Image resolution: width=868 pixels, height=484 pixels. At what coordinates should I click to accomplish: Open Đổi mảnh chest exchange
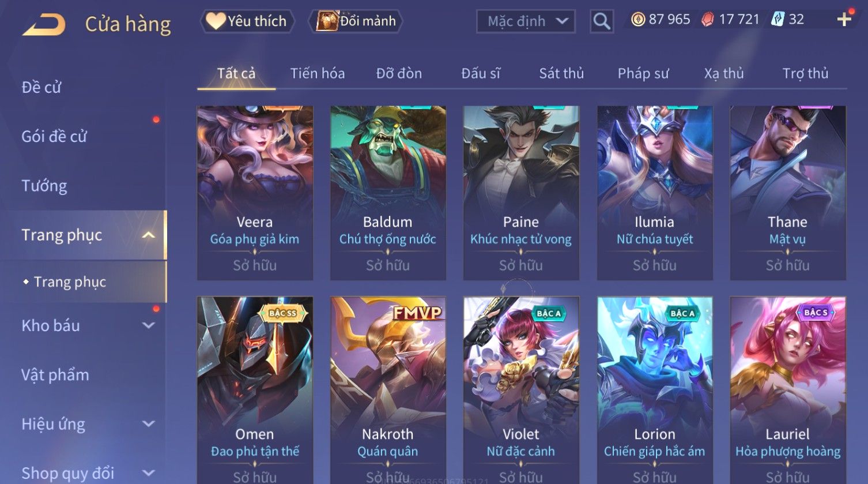pos(357,21)
